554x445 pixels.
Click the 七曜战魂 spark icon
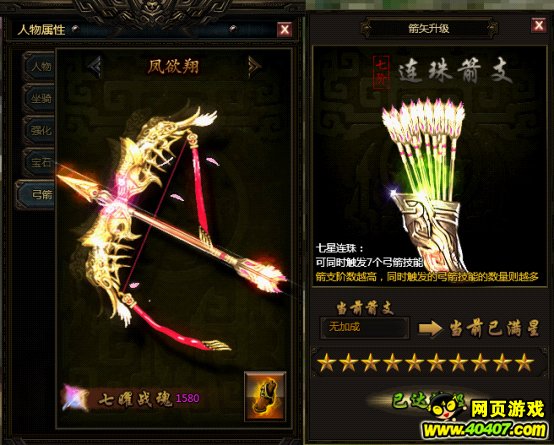[75, 398]
